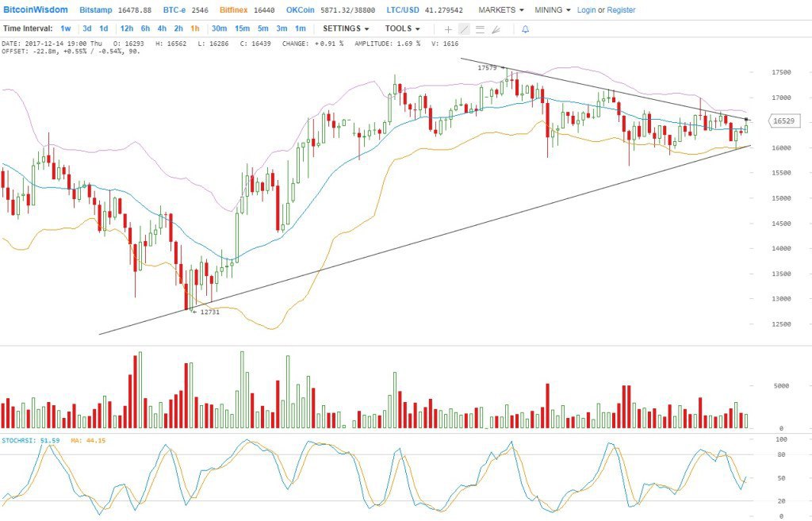Select the active 1h time interval
812x521 pixels.
[195, 29]
